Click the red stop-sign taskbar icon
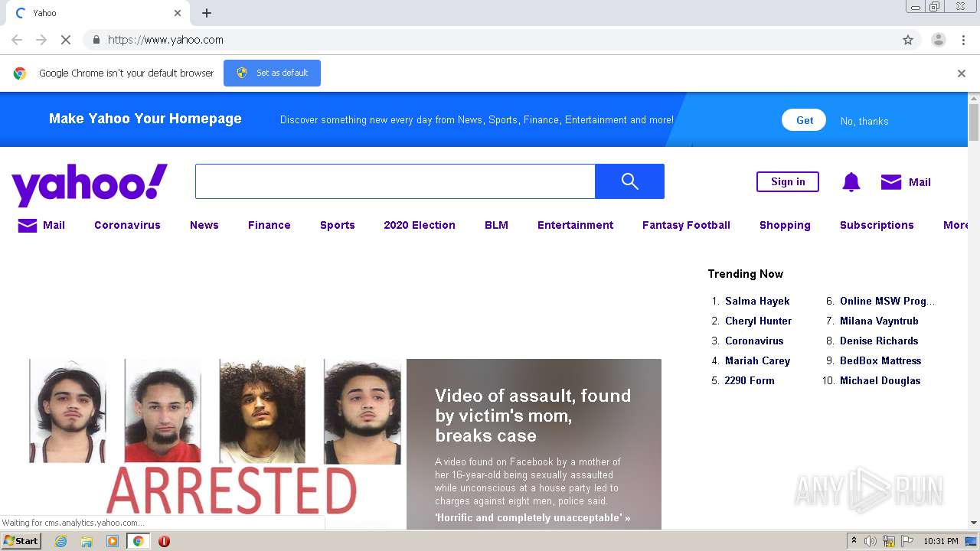 [x=164, y=541]
